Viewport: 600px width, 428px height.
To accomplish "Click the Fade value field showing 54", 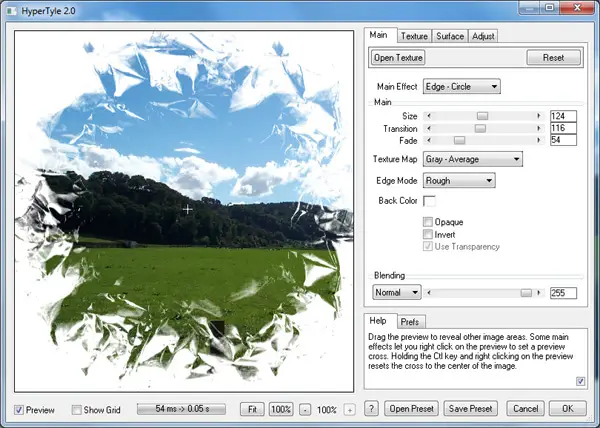I will tap(563, 140).
